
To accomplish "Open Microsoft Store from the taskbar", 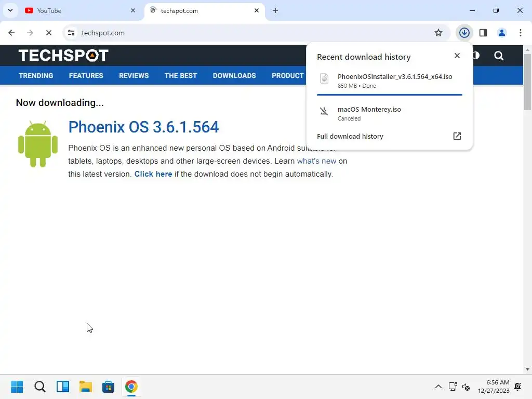I will tap(108, 387).
